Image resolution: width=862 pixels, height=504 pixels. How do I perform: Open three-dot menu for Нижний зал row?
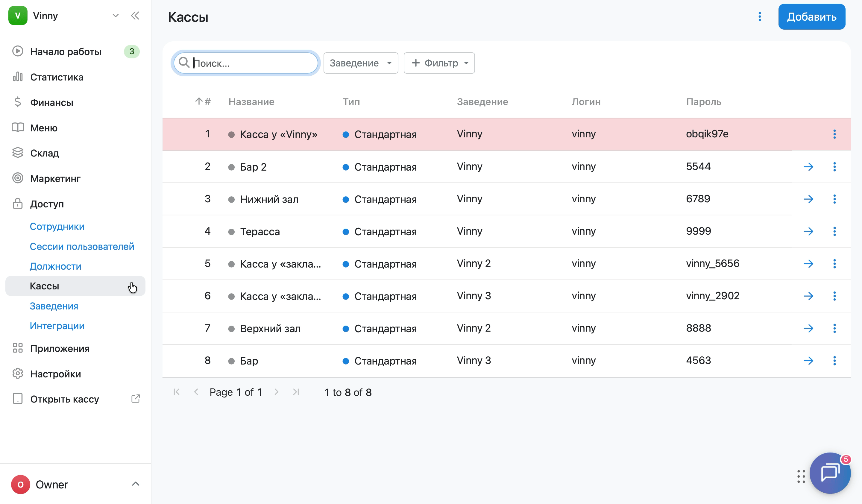(x=834, y=199)
